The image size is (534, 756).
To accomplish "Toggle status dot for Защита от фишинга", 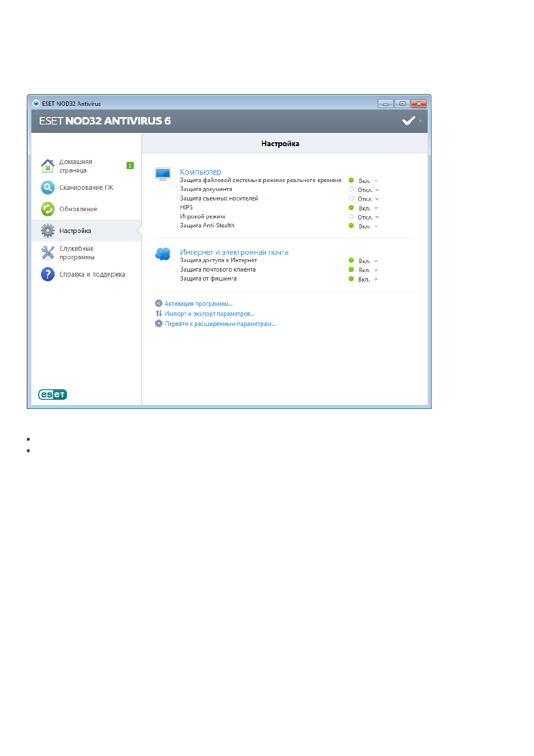I will [x=351, y=278].
